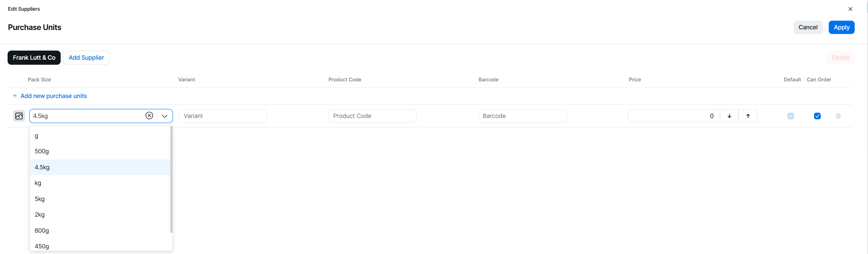
Task: Click the trash icon to delete row
Action: pyautogui.click(x=838, y=116)
